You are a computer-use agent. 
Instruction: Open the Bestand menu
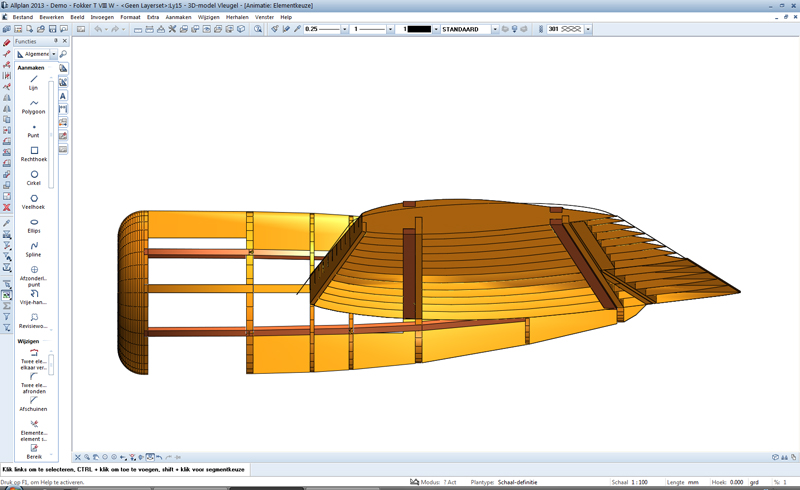click(x=22, y=17)
